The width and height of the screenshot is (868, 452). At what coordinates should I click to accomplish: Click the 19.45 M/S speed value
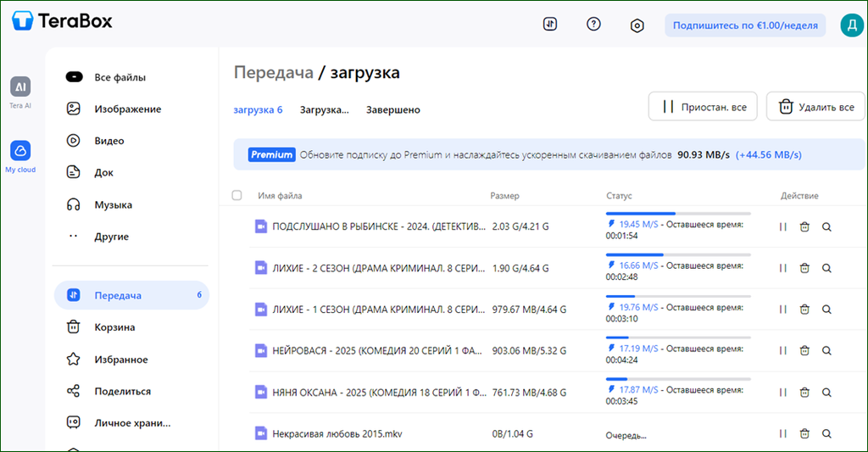pos(639,224)
